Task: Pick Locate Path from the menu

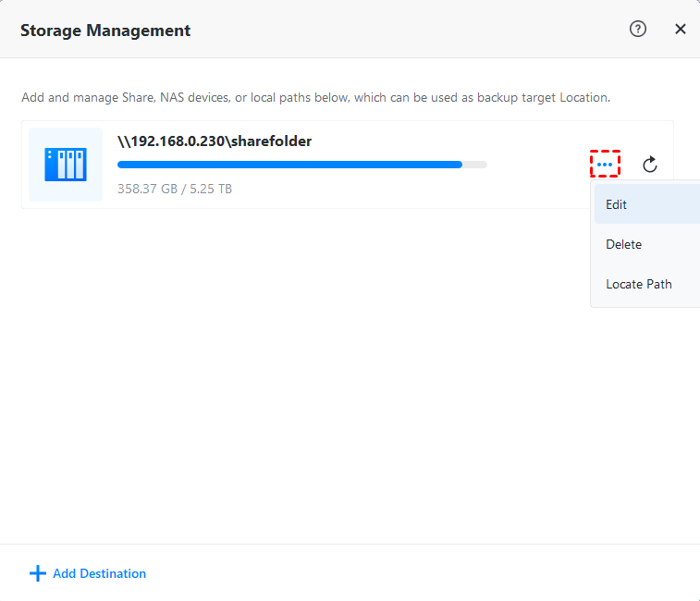Action: click(638, 284)
